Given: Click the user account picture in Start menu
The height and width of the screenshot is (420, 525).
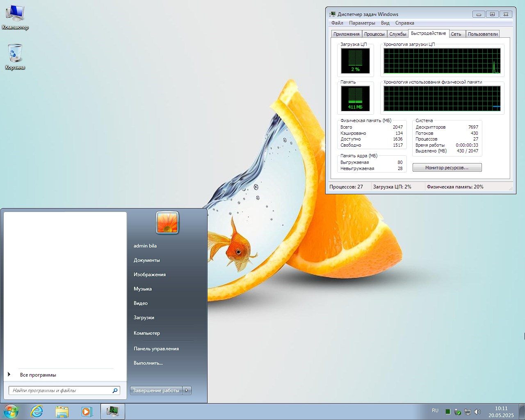Looking at the screenshot, I should click(167, 223).
